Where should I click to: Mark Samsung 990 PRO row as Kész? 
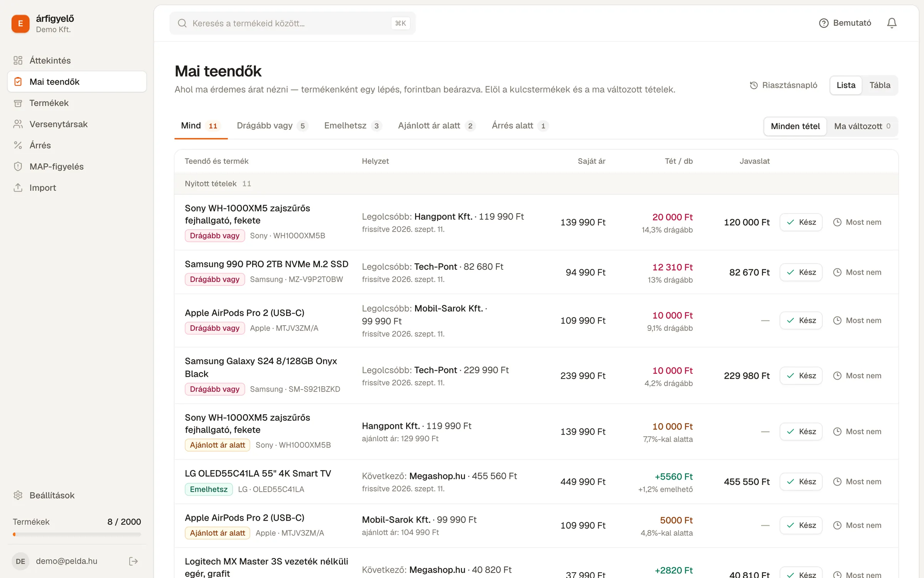801,272
